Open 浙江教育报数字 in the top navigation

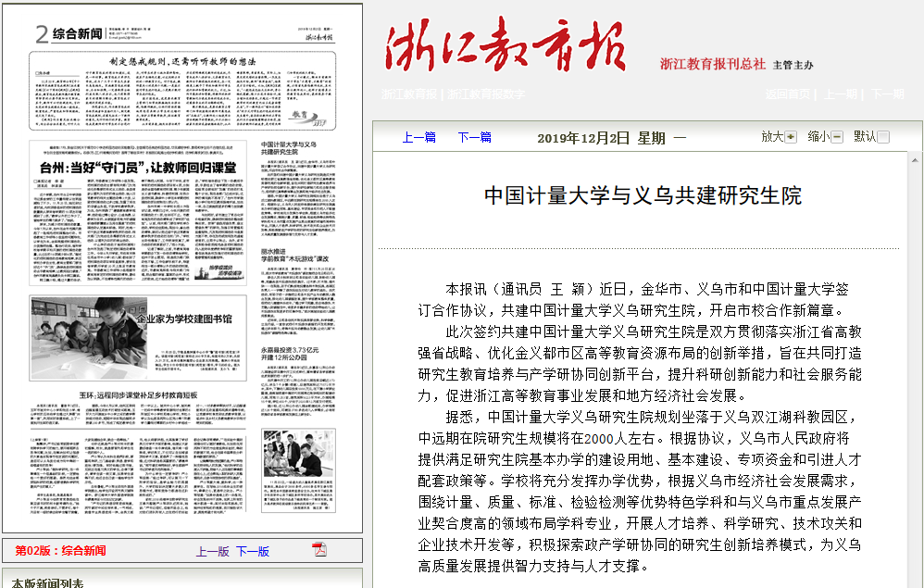487,94
